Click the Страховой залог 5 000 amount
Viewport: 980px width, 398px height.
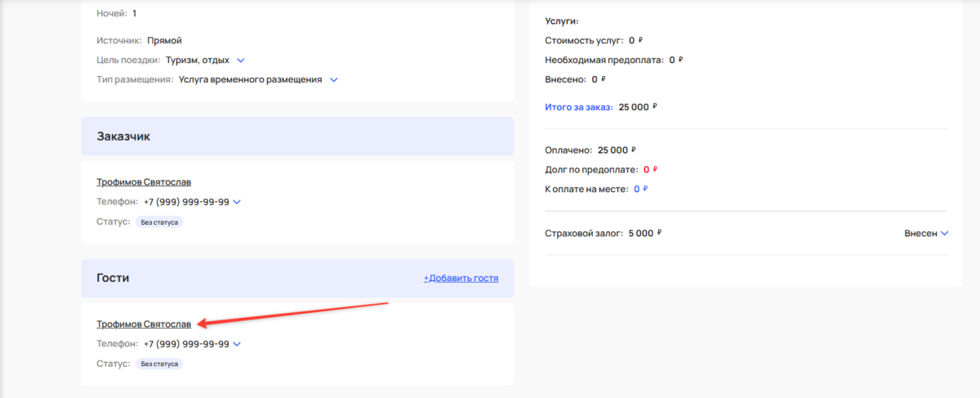[644, 233]
